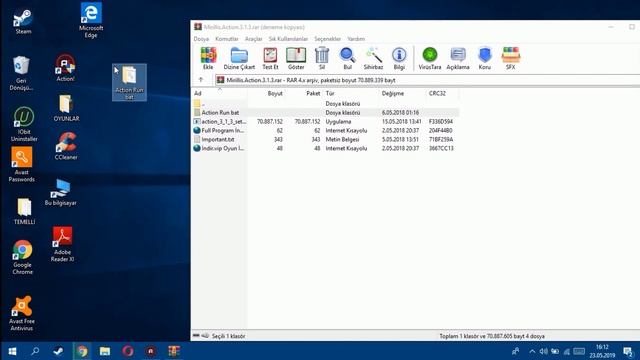This screenshot has width=640, height=360.
Task: Select the Action Run bat desktop folder
Action: (x=129, y=82)
